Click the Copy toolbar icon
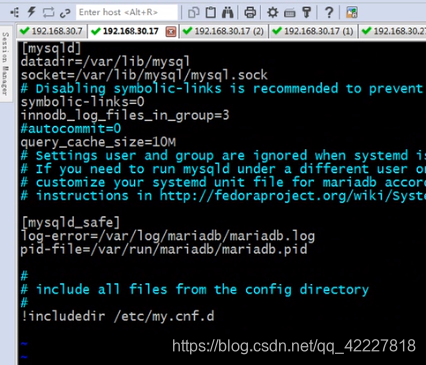 tap(193, 13)
